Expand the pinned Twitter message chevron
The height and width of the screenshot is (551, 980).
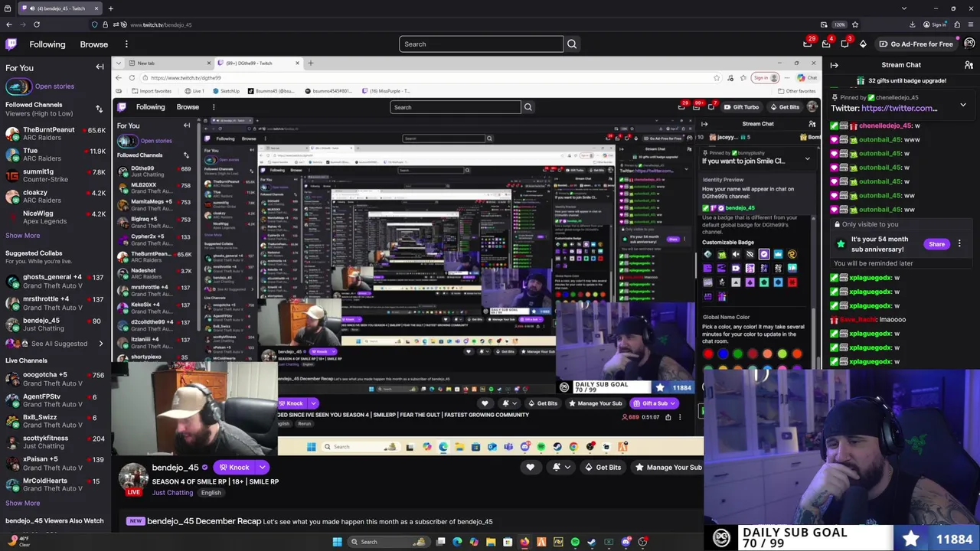tap(963, 105)
